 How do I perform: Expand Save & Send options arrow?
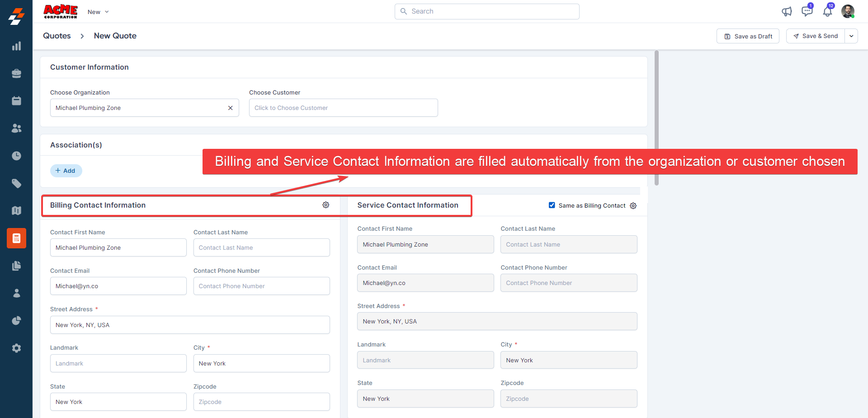tap(851, 36)
